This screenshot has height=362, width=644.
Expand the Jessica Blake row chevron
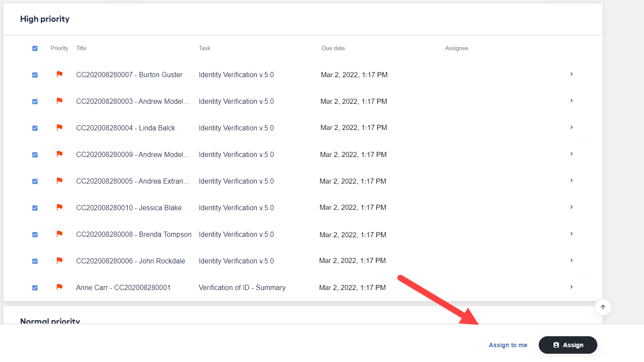tap(572, 207)
